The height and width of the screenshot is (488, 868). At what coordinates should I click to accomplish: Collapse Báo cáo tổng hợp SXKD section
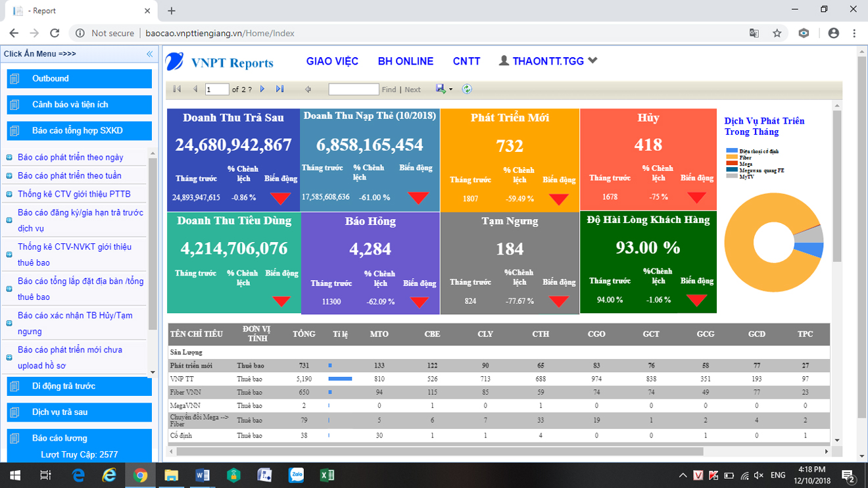point(79,131)
